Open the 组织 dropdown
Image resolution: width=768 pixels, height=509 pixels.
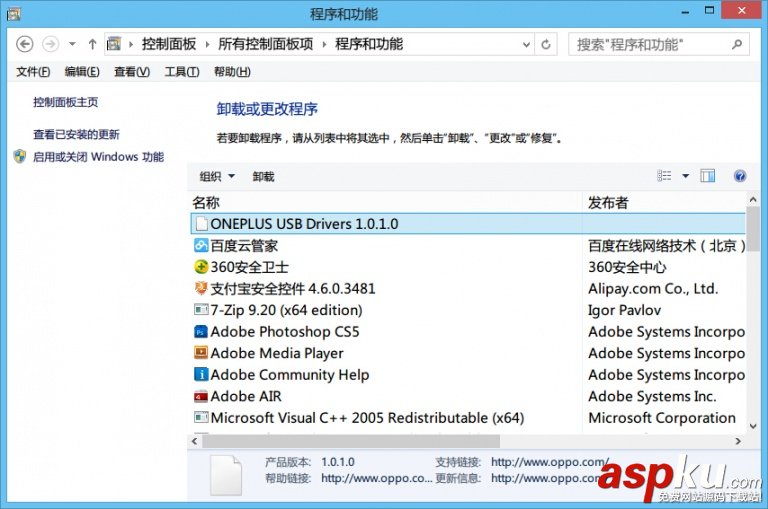coord(217,176)
